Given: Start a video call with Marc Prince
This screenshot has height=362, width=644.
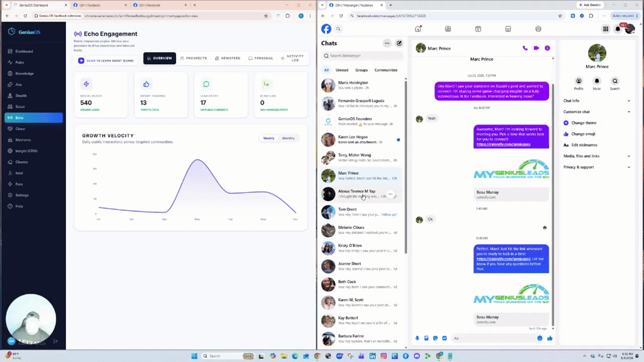Looking at the screenshot, I should (x=536, y=48).
